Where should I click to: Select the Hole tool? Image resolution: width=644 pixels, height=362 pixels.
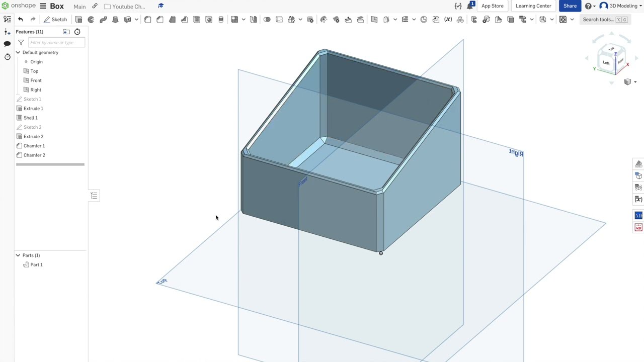pos(209,20)
